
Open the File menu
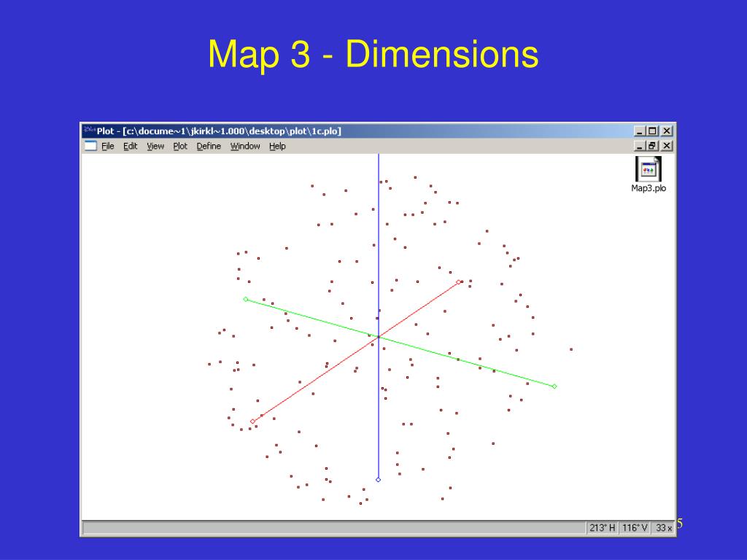click(x=108, y=146)
